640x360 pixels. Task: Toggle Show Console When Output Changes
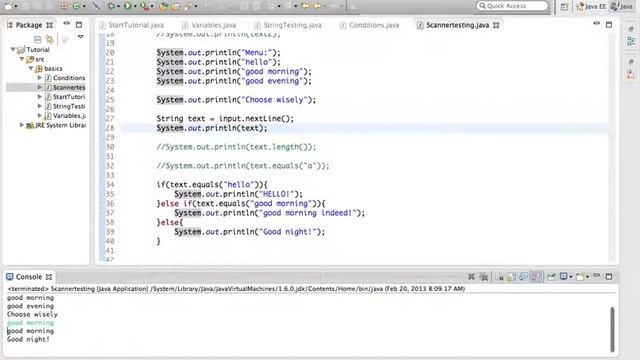coord(523,277)
